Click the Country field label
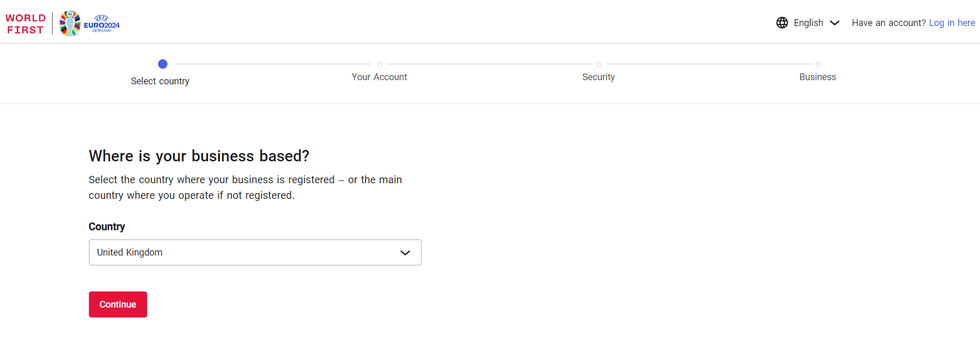Viewport: 980px width, 343px height. coord(107,227)
